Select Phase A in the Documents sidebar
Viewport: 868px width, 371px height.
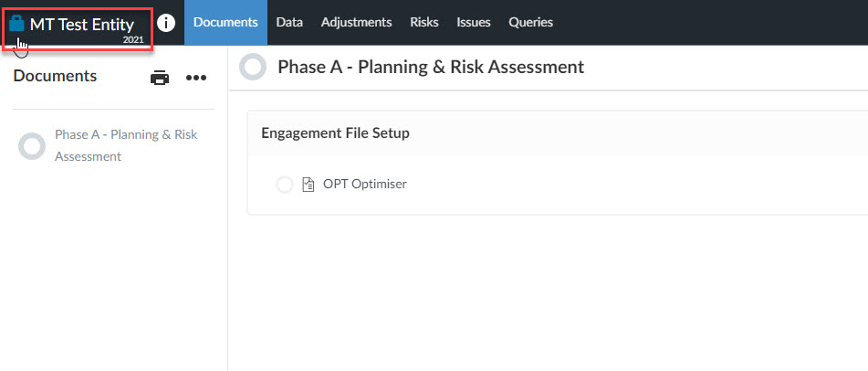pyautogui.click(x=126, y=145)
